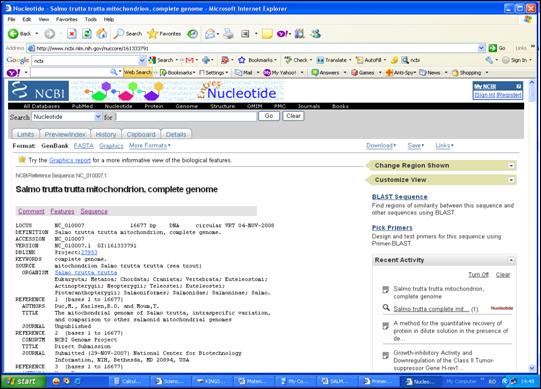Switch to the Clipboard tab
This screenshot has height=389, width=541.
(x=141, y=134)
